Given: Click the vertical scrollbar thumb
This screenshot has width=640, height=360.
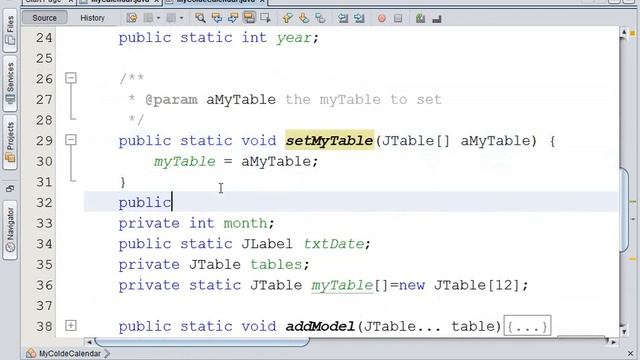Looking at the screenshot, I should pos(624,210).
